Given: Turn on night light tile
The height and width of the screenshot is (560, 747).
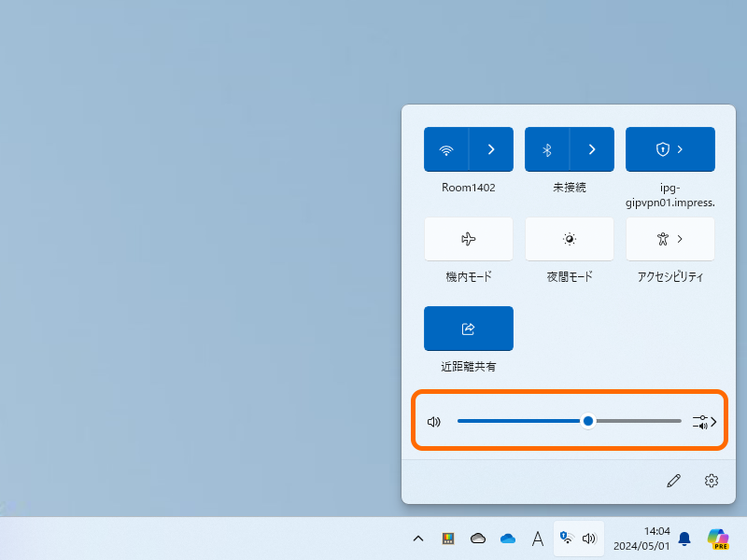Looking at the screenshot, I should point(570,239).
